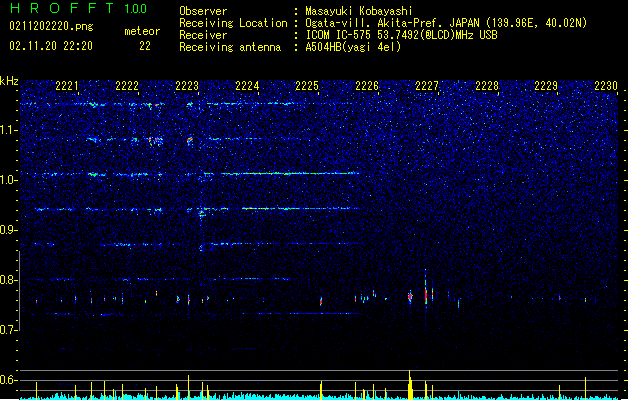Screen dimensions: 629x400
Task: Click the 2222 time marker
Action: pyautogui.click(x=127, y=86)
